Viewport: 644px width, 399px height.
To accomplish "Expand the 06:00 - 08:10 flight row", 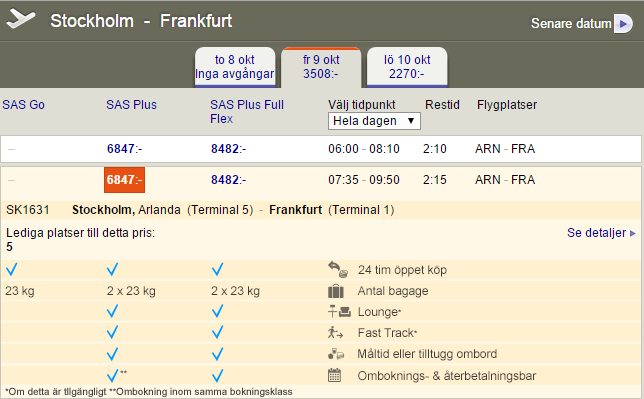I will coord(321,149).
